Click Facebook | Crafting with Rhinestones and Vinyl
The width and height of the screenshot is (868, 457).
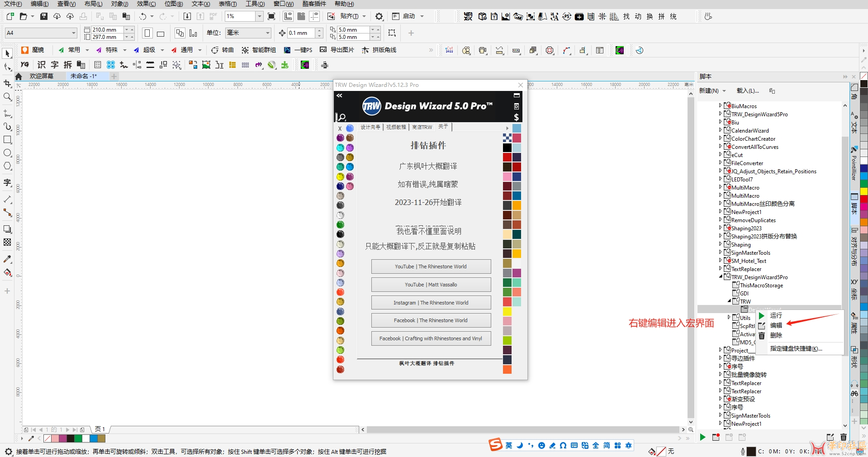[431, 338]
